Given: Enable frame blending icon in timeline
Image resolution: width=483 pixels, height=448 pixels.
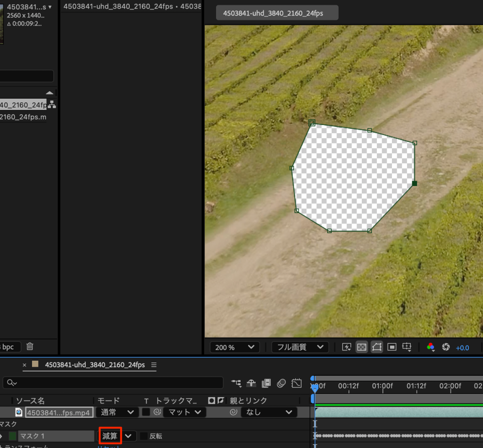Looking at the screenshot, I should click(266, 383).
